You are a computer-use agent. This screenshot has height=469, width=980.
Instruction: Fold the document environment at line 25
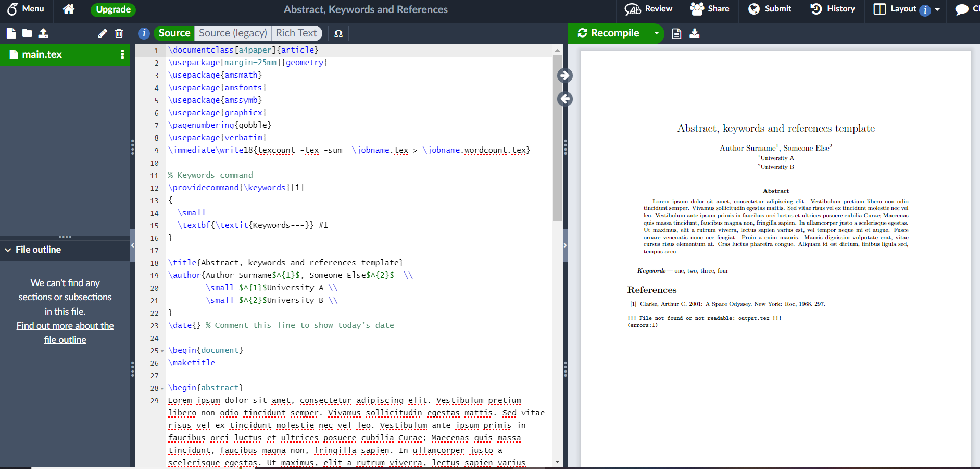click(162, 351)
